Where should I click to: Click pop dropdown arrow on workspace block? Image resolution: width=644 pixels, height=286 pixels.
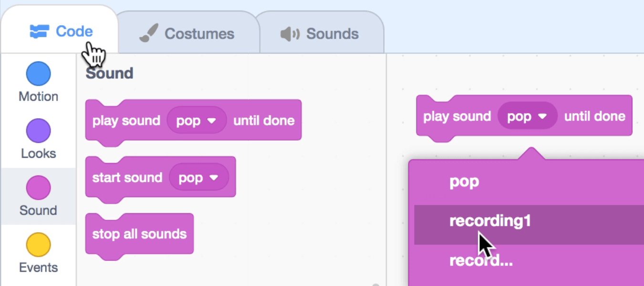542,116
